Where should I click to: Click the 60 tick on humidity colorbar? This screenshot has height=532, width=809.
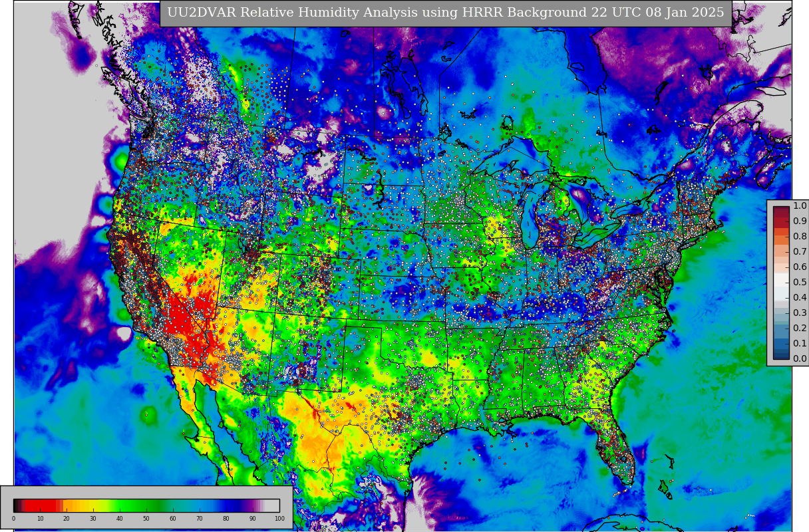pos(173,519)
